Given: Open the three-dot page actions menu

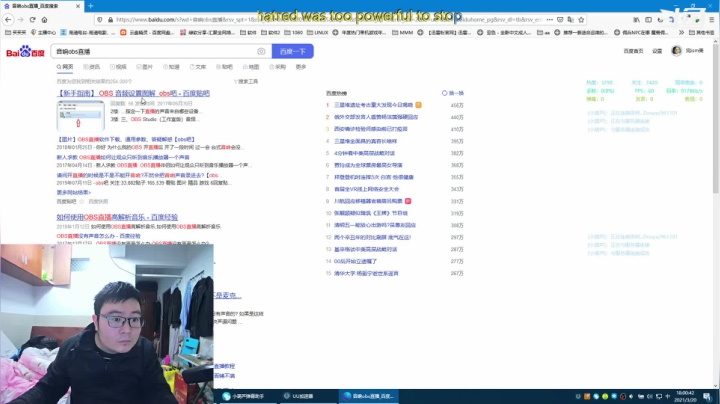Looking at the screenshot, I should tap(550, 20).
